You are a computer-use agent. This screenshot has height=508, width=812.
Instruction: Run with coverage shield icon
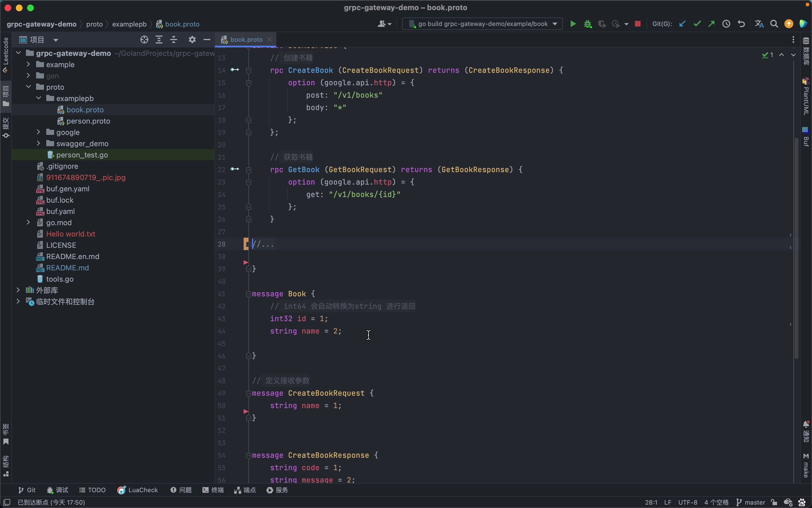coord(602,24)
